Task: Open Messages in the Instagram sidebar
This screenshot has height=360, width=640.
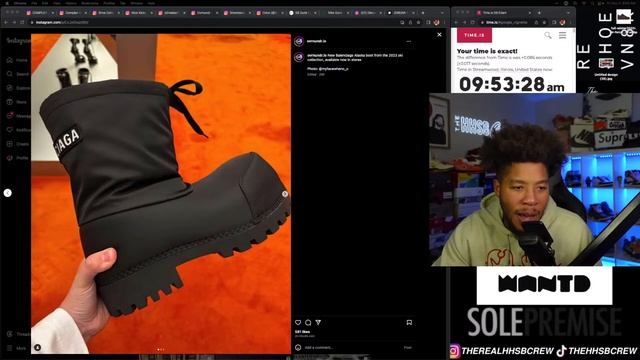Action: (x=18, y=116)
